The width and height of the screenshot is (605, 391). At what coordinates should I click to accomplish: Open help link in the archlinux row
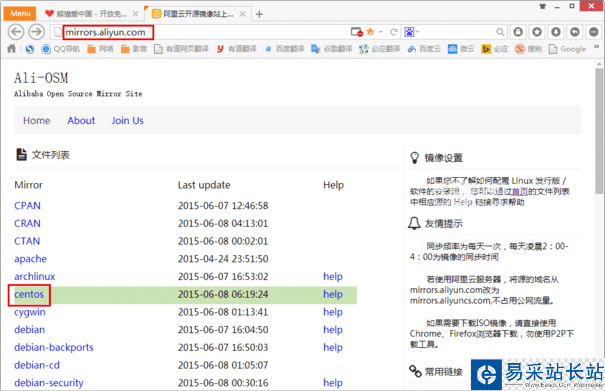333,276
